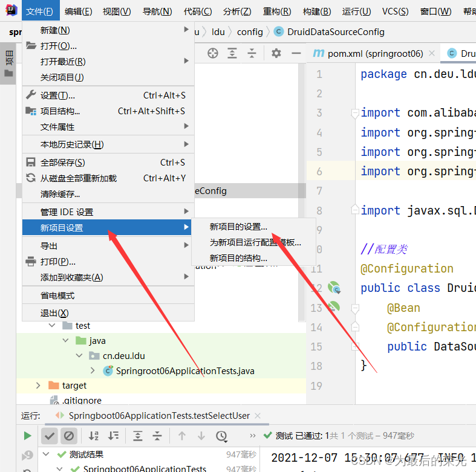Open the 代码(C) menu
This screenshot has height=472, width=476.
[x=198, y=11]
